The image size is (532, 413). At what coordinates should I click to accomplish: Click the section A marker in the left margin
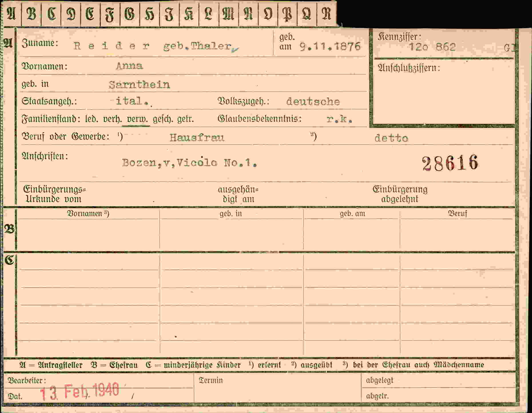pyautogui.click(x=8, y=43)
